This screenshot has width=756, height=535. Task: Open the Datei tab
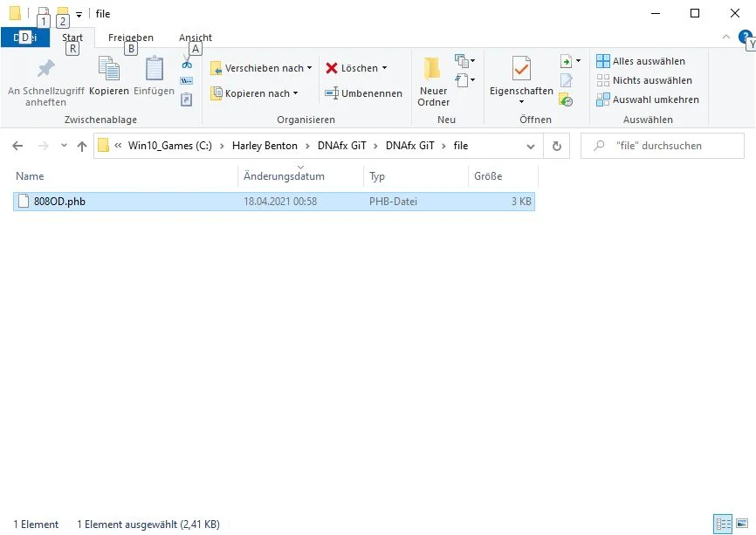tap(25, 38)
